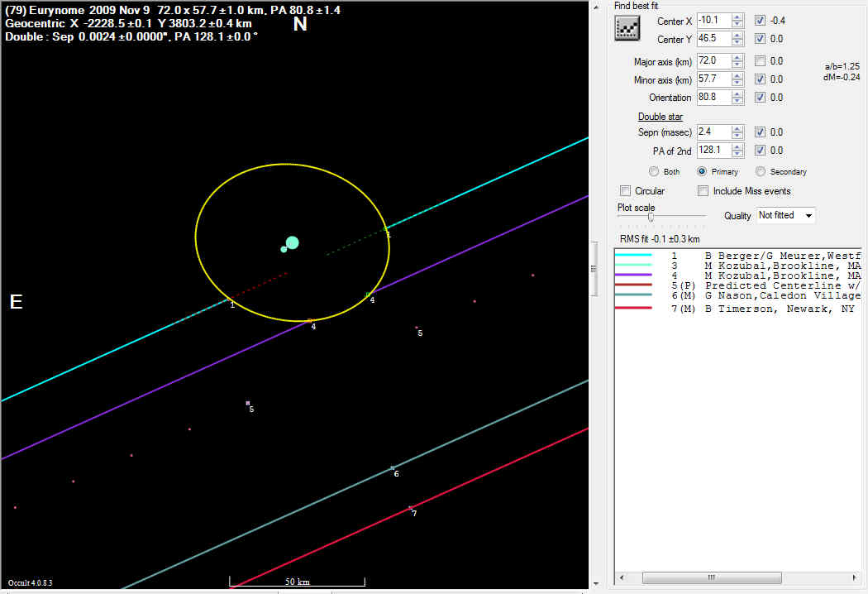The image size is (868, 594).
Task: Click the plot panel scroll down arrow
Action: (x=596, y=583)
